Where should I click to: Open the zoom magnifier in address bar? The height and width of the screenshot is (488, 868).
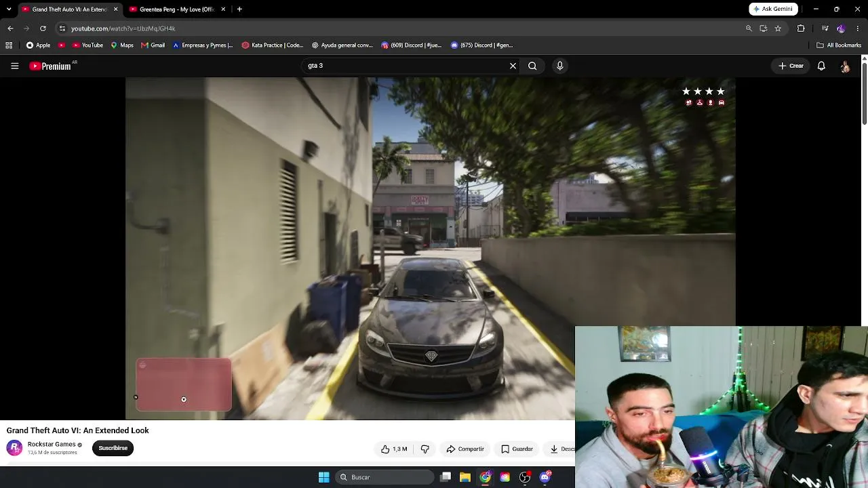(x=749, y=28)
